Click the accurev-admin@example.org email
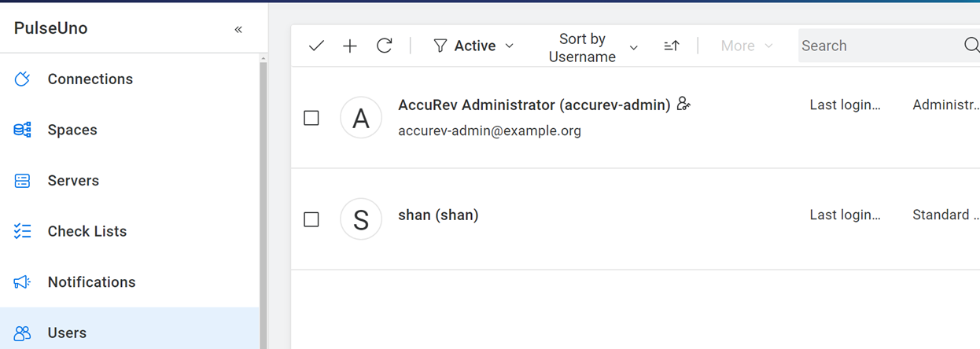 click(489, 130)
